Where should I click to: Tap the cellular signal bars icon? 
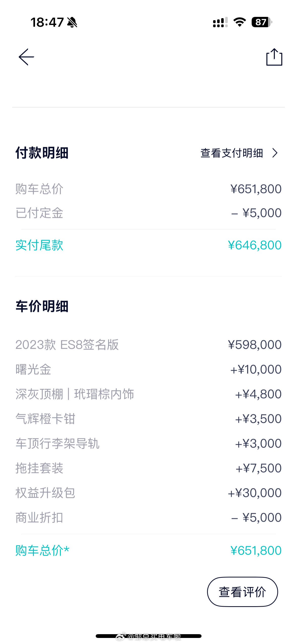click(x=220, y=22)
